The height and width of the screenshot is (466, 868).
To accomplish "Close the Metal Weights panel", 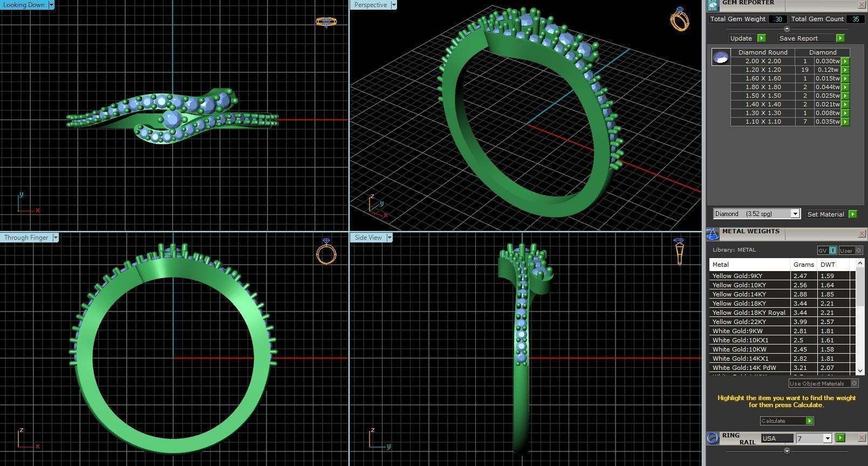I will coord(862,234).
